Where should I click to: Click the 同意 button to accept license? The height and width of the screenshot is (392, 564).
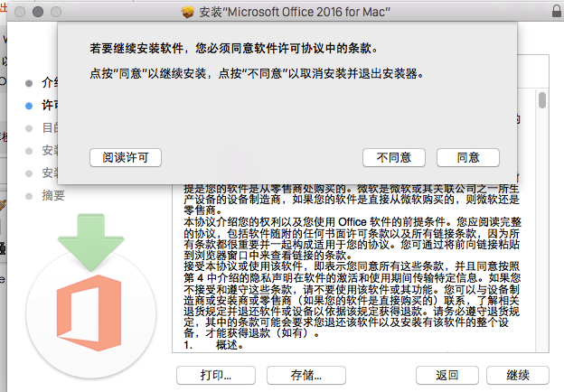click(467, 157)
